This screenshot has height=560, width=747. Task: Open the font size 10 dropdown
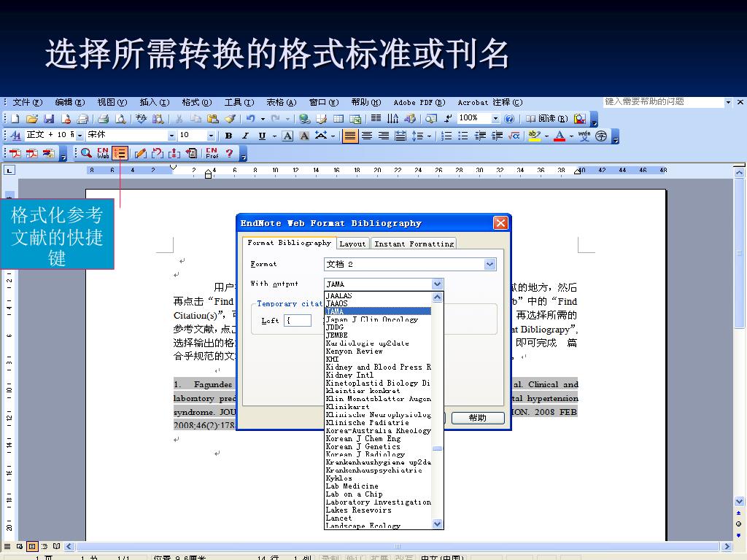[x=211, y=136]
